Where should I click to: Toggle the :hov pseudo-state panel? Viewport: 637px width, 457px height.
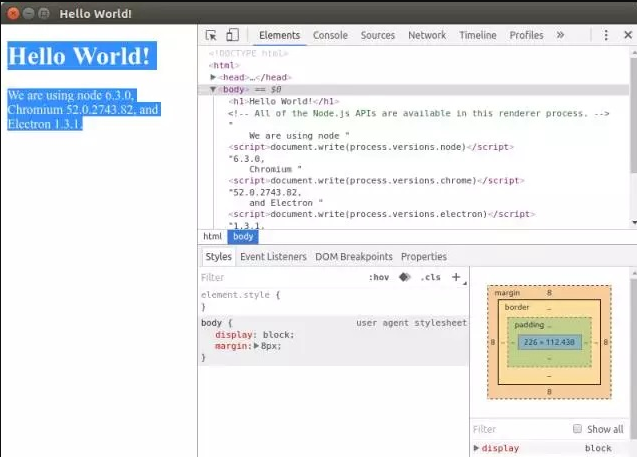(x=379, y=277)
